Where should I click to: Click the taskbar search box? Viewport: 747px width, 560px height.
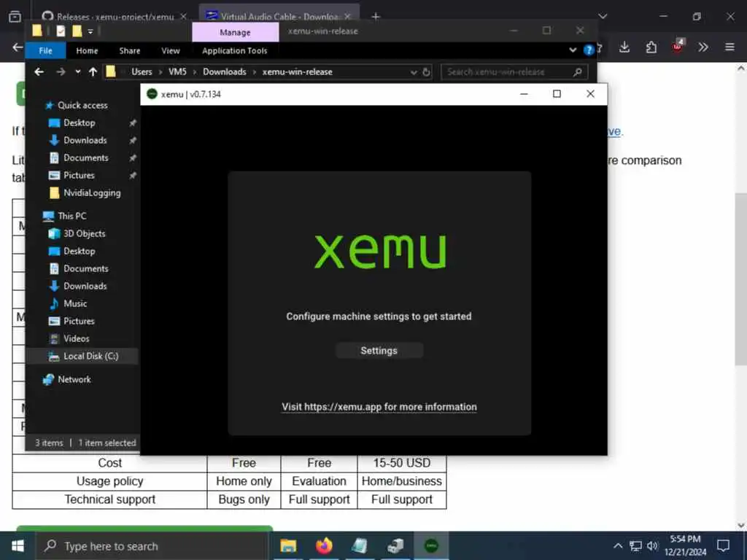pos(152,546)
